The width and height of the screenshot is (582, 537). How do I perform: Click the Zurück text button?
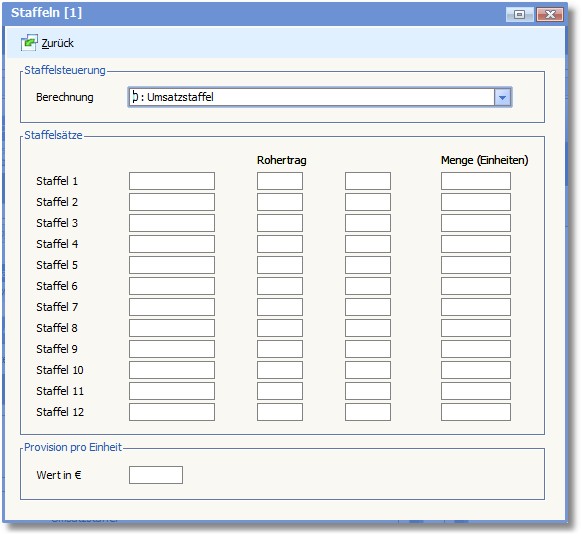tap(58, 43)
